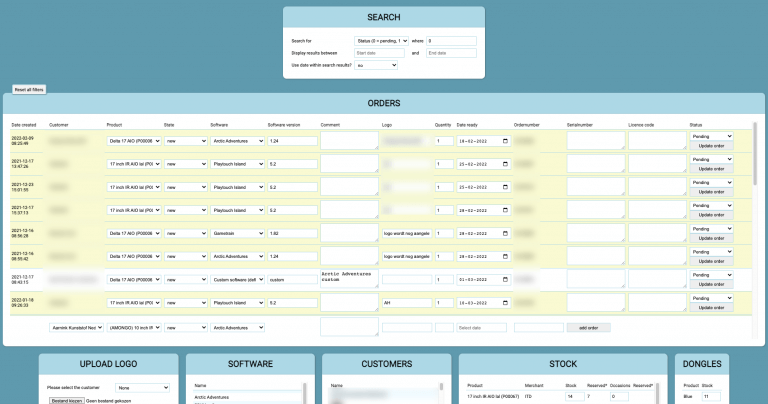The image size is (768, 404).
Task: Open the 'Search for' status dropdown
Action: [381, 40]
